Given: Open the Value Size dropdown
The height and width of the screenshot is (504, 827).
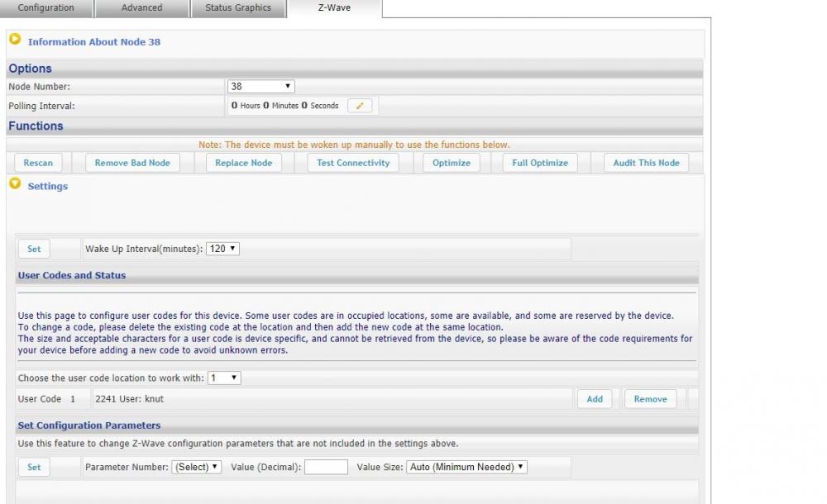Looking at the screenshot, I should click(466, 467).
